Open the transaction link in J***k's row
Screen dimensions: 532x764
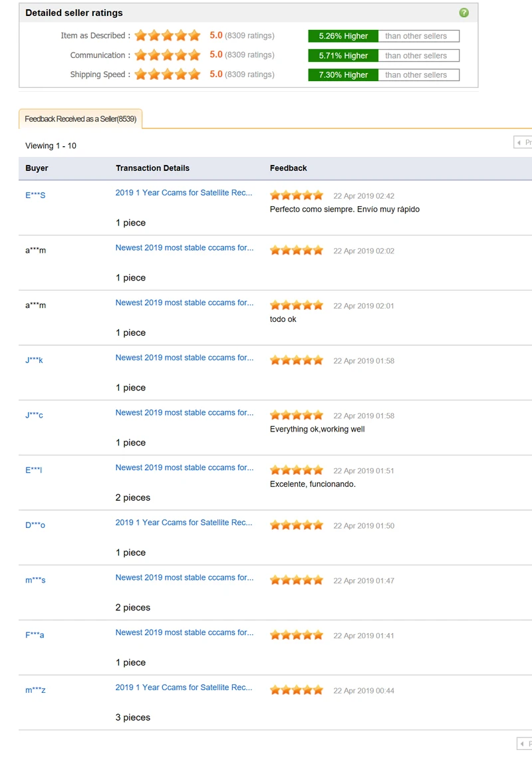(x=184, y=358)
